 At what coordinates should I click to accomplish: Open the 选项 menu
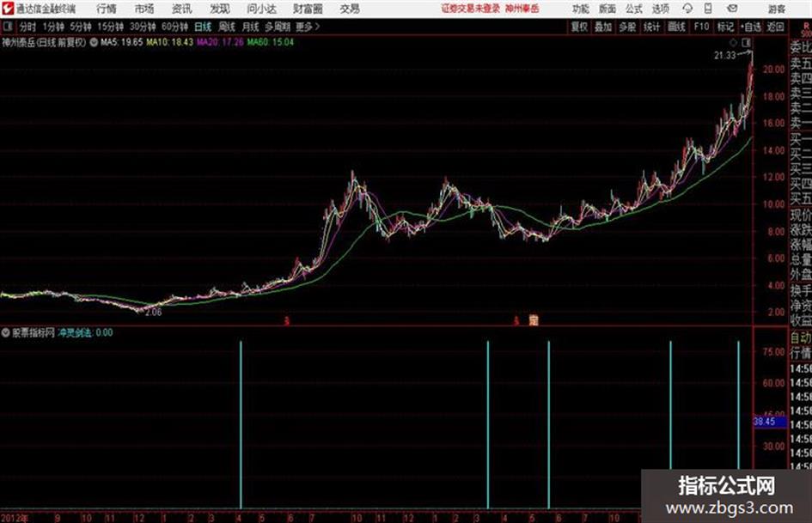point(661,9)
